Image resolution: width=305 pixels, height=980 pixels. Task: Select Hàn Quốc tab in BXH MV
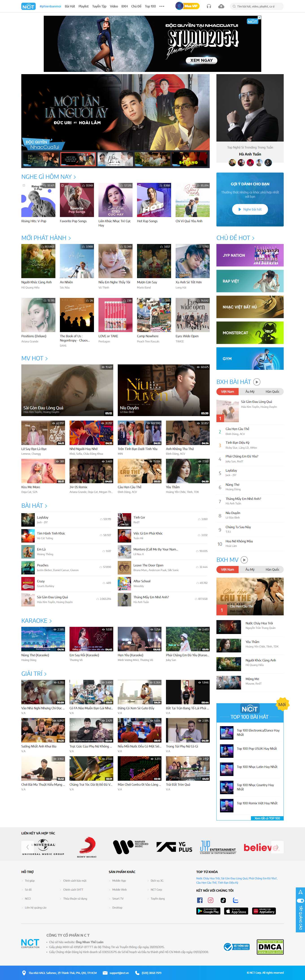(272, 570)
